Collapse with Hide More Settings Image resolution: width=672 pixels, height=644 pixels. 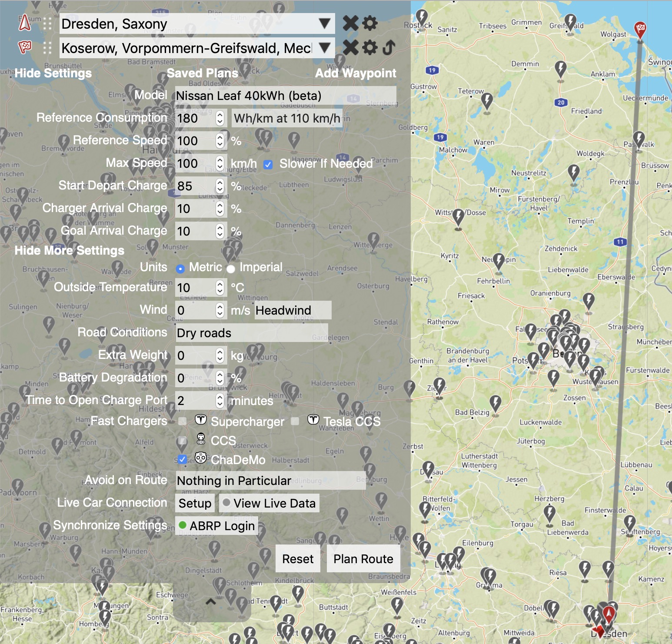click(x=70, y=250)
